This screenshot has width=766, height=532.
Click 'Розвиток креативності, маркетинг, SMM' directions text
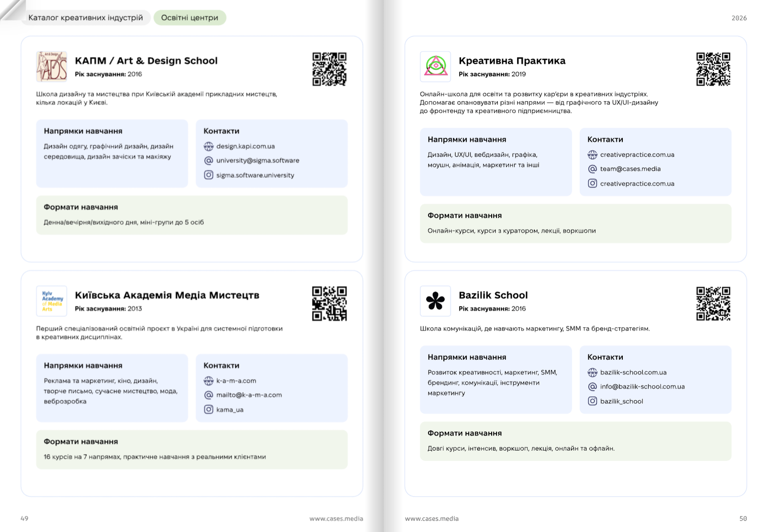point(493,383)
